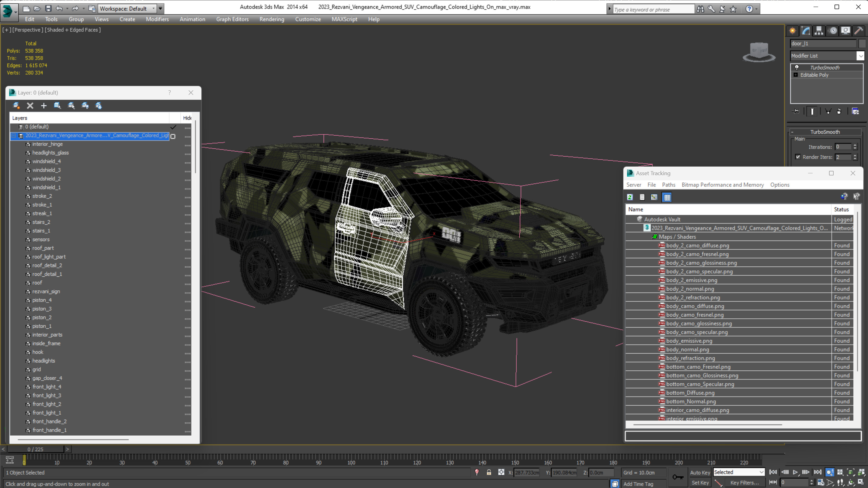This screenshot has width=868, height=488.
Task: Click the Shaded + Edged Faces viewport label
Action: click(73, 30)
